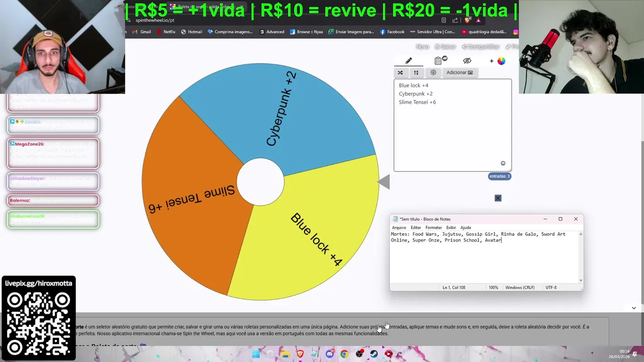The width and height of the screenshot is (644, 362).
Task: Click the 'entradas: 3' badge
Action: click(500, 176)
